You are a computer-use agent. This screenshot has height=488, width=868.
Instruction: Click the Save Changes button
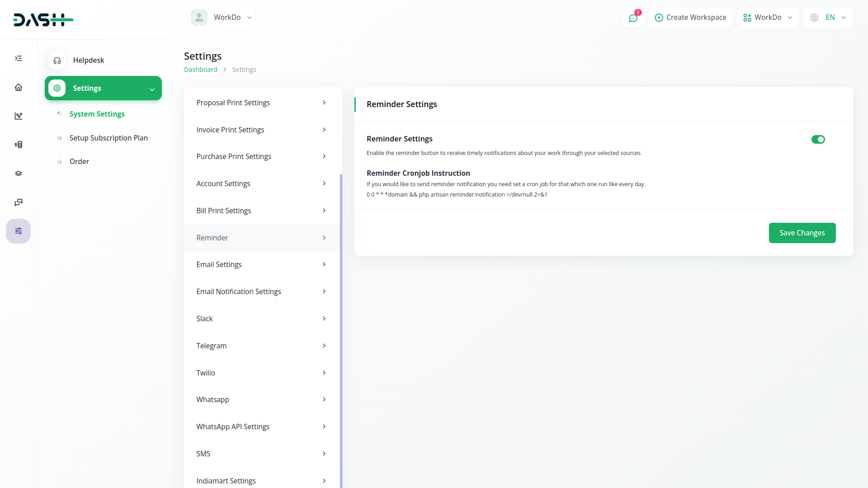802,233
